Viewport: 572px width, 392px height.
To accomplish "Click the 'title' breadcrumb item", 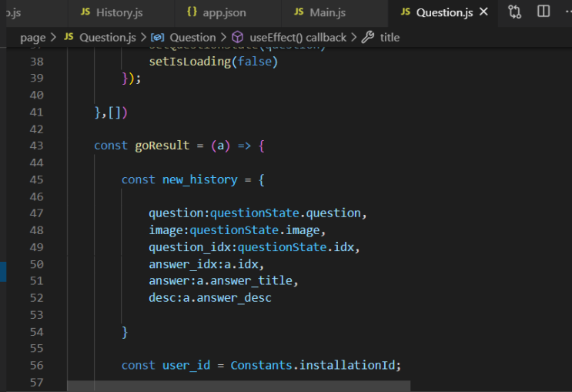I will tap(390, 38).
